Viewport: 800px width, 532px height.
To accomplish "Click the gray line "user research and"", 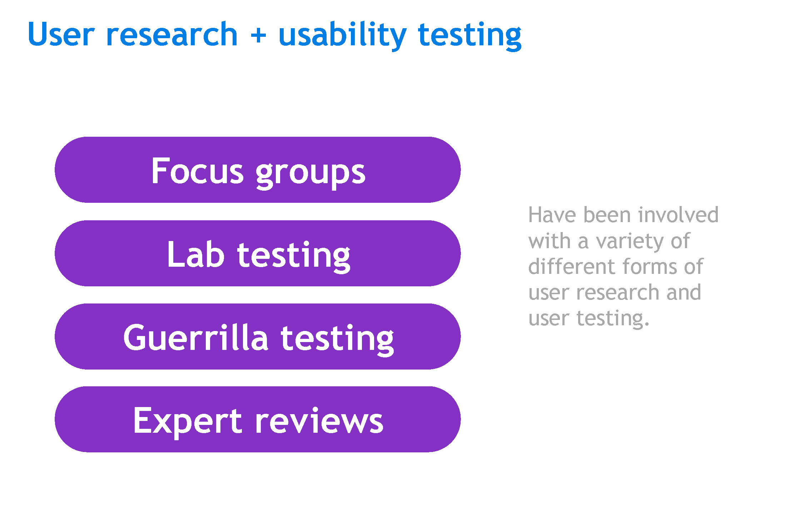I will [615, 292].
